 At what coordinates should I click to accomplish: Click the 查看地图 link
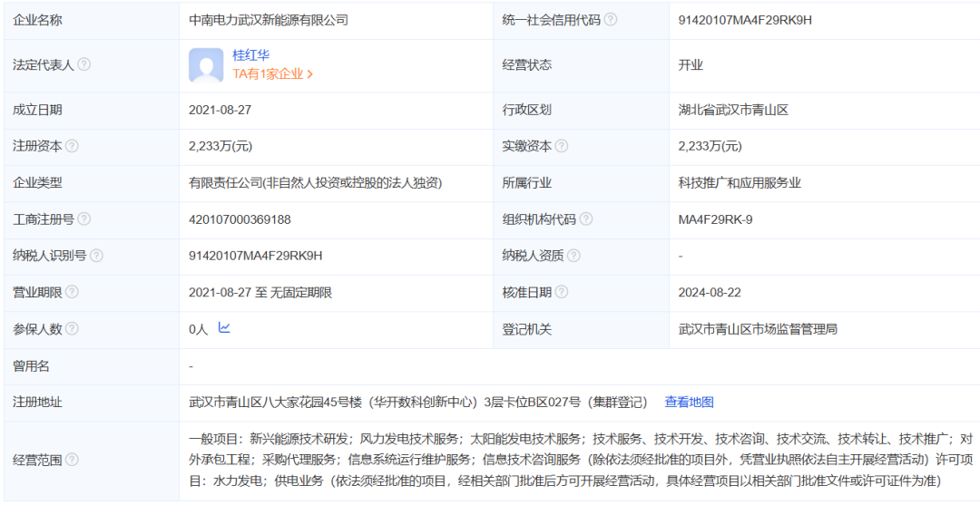[689, 402]
